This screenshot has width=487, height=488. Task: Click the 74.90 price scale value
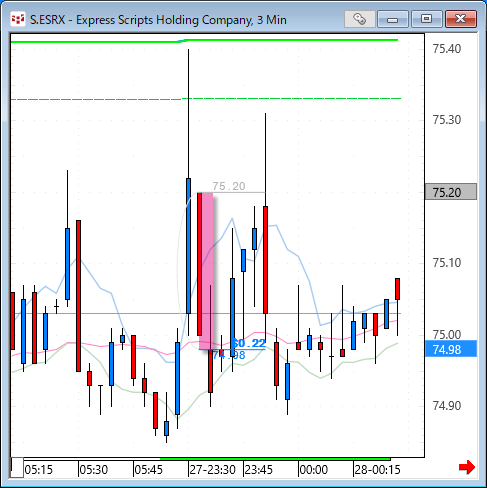[x=447, y=406]
